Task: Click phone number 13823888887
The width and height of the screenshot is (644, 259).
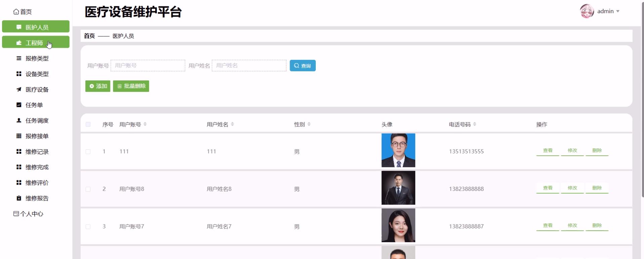Action: click(x=466, y=226)
